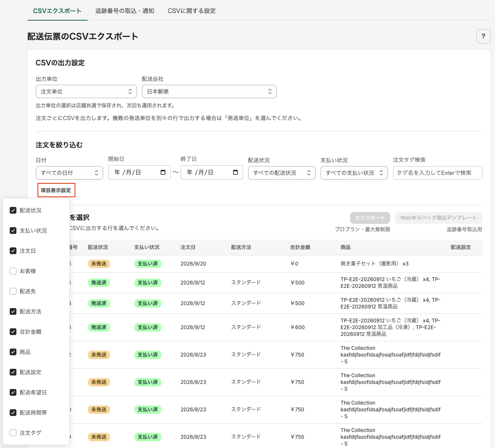This screenshot has height=448, width=495.
Task: Open the 日付 filter dropdown
Action: 70,173
